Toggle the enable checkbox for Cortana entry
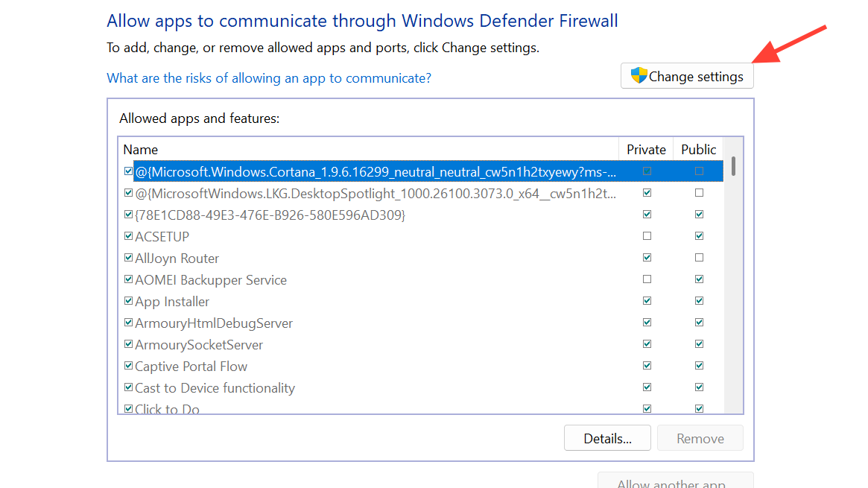This screenshot has height=488, width=868. click(x=128, y=171)
